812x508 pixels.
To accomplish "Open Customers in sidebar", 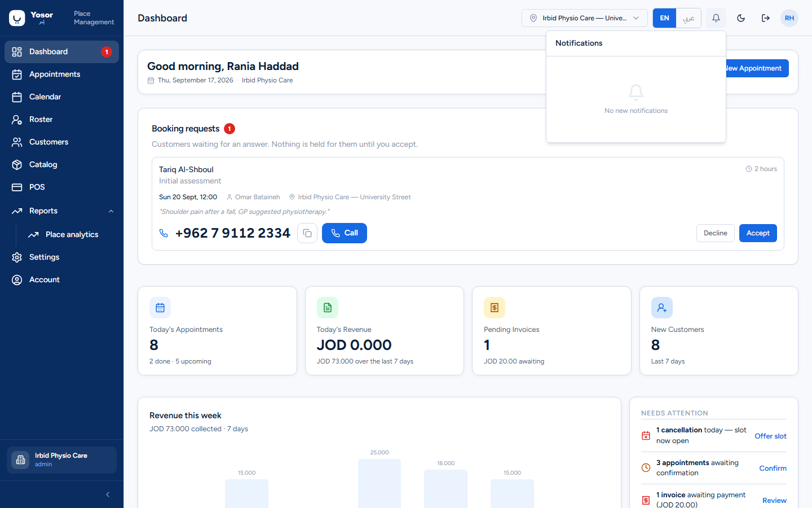I will point(62,142).
